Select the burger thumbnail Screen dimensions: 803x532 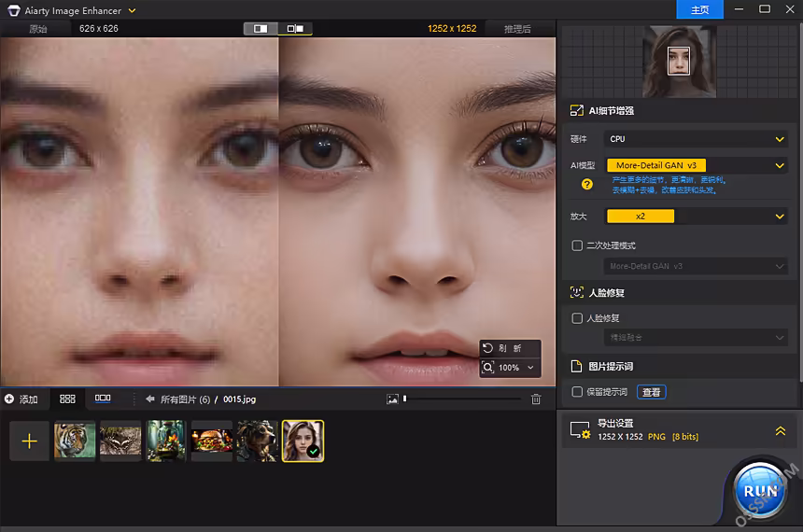(212, 441)
